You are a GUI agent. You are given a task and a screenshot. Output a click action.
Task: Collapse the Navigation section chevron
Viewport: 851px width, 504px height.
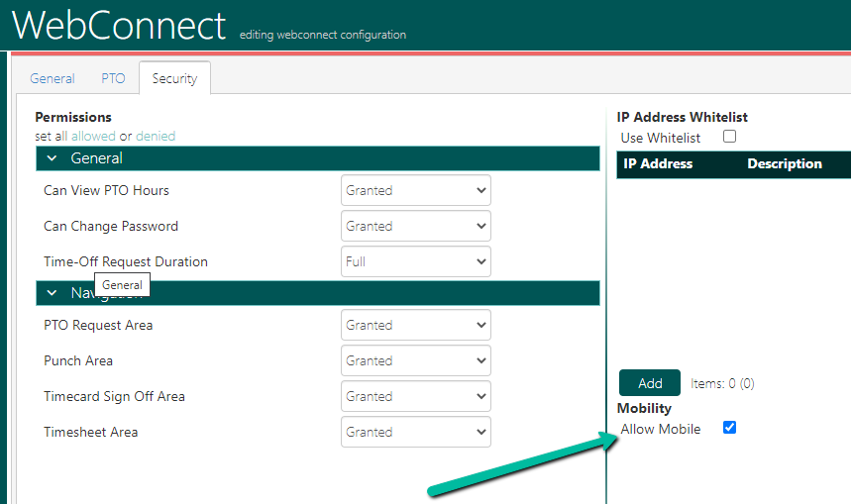(x=53, y=293)
